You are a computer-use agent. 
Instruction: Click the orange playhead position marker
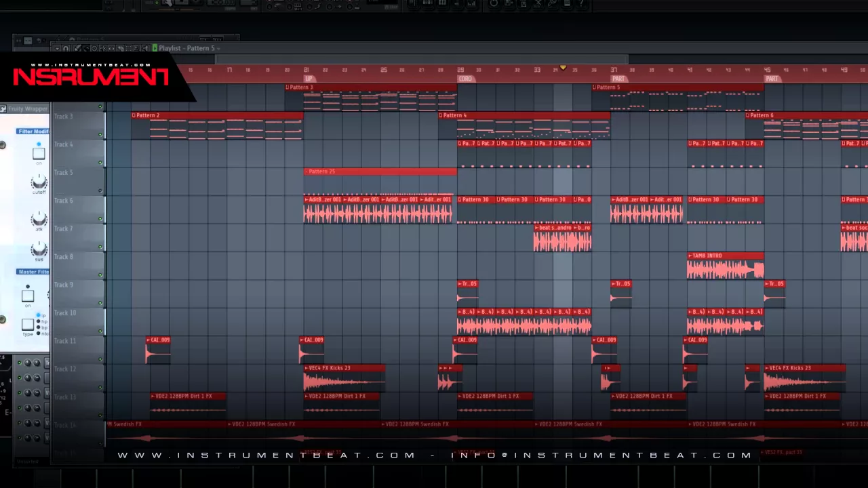(x=563, y=68)
